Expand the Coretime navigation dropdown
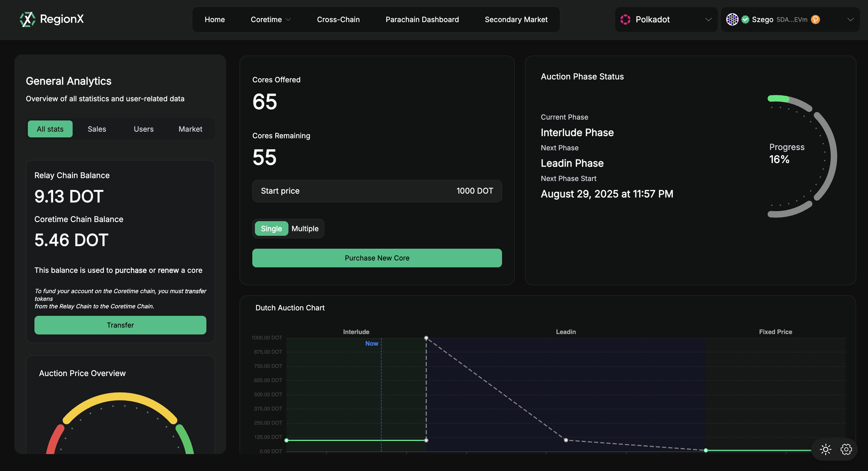 coord(271,19)
